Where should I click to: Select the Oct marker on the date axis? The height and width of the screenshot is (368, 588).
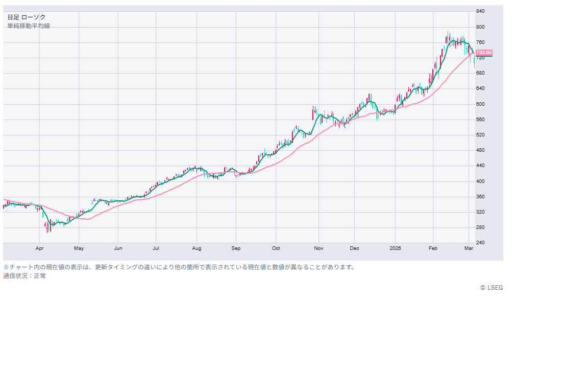click(276, 248)
